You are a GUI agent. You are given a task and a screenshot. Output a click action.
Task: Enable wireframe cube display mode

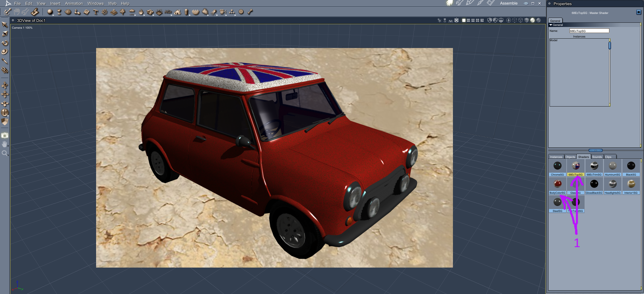[x=521, y=20]
